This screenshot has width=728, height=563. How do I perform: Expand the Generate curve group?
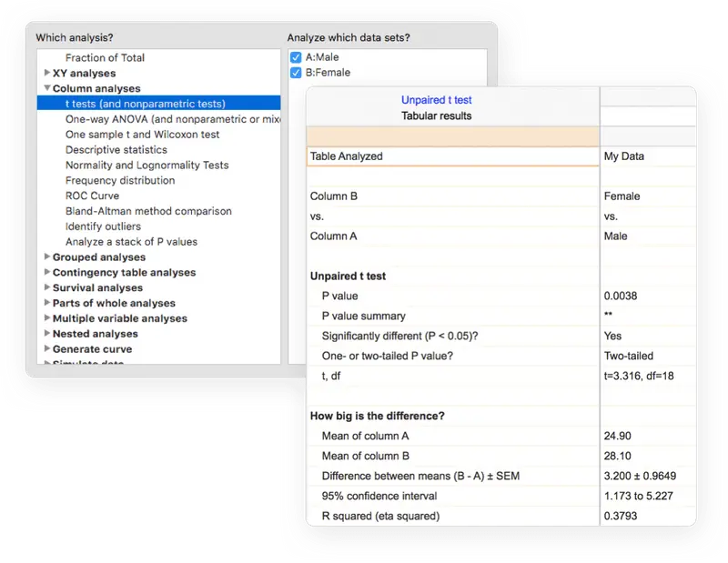[47, 348]
